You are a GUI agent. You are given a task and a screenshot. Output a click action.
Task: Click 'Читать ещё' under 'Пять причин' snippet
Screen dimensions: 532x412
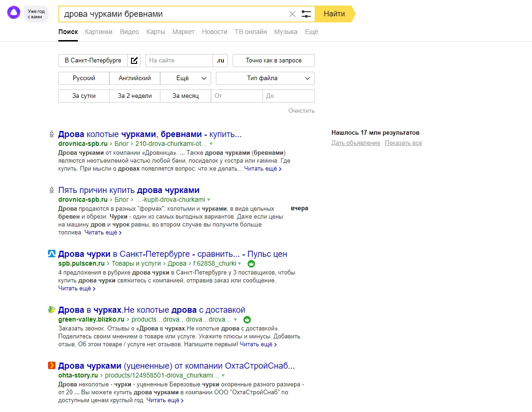(103, 232)
